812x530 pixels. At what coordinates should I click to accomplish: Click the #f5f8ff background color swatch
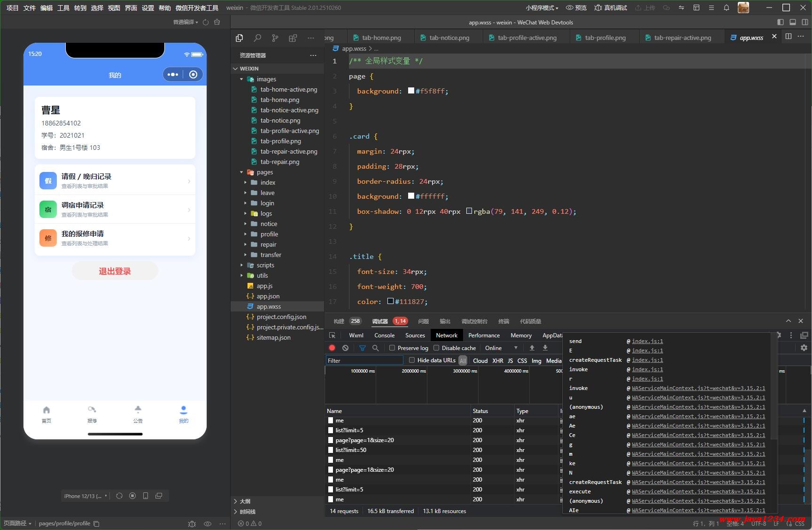(411, 91)
